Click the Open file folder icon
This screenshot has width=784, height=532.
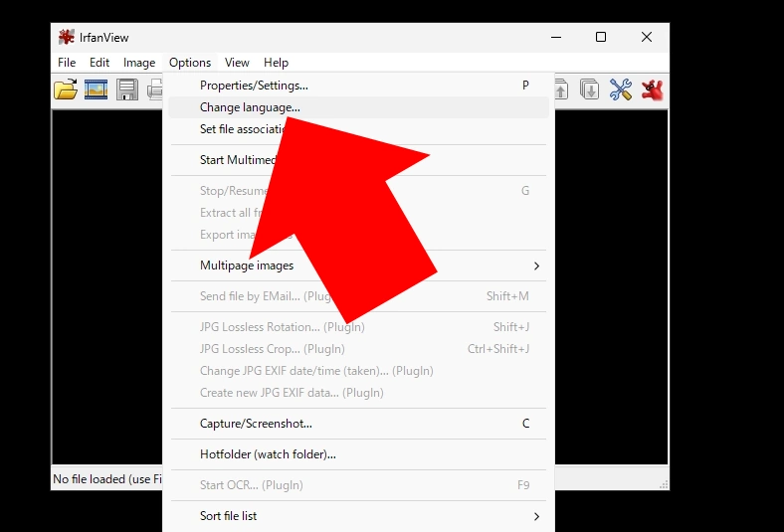[66, 89]
